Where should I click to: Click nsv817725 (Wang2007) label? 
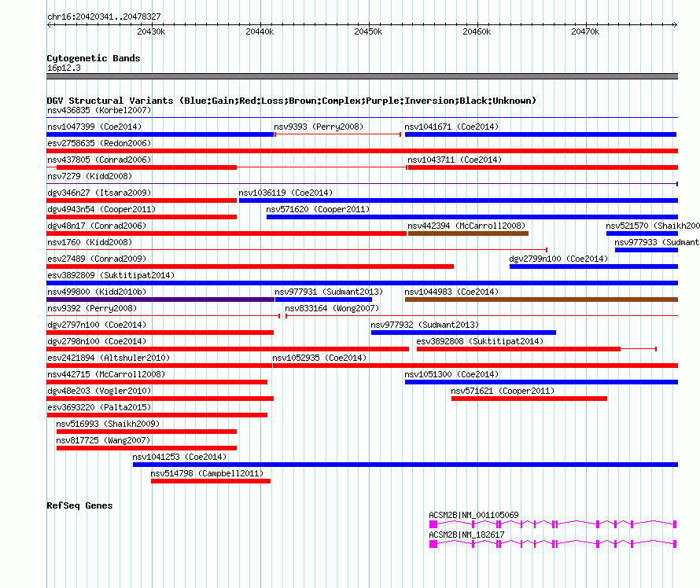point(103,440)
